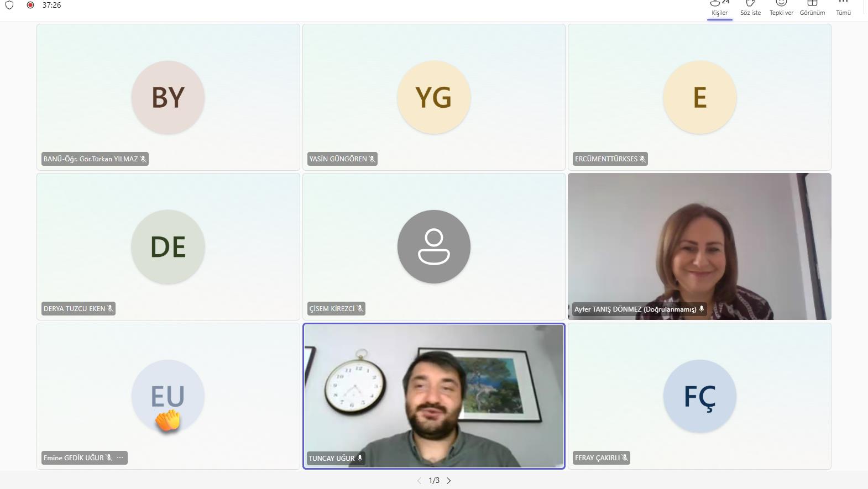Click the red recording indicator icon
Viewport: 868px width, 489px height.
point(30,5)
